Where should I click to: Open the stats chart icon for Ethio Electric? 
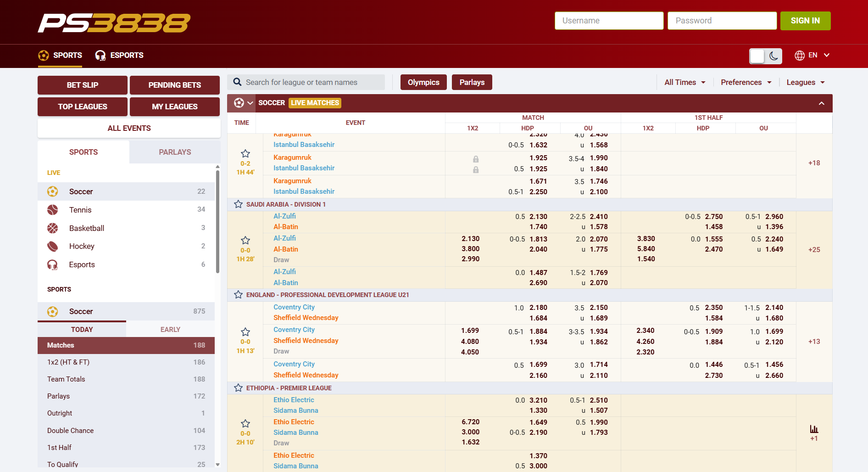[x=814, y=429]
